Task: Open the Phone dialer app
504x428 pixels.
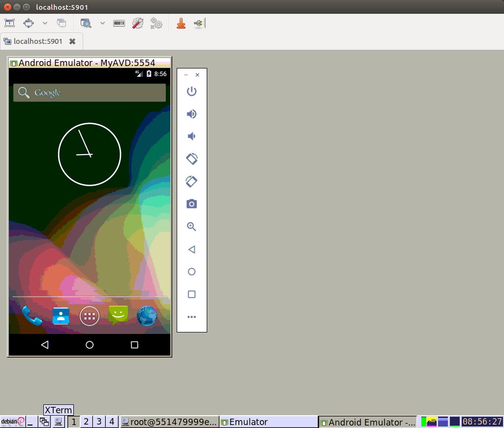Action: pyautogui.click(x=32, y=316)
